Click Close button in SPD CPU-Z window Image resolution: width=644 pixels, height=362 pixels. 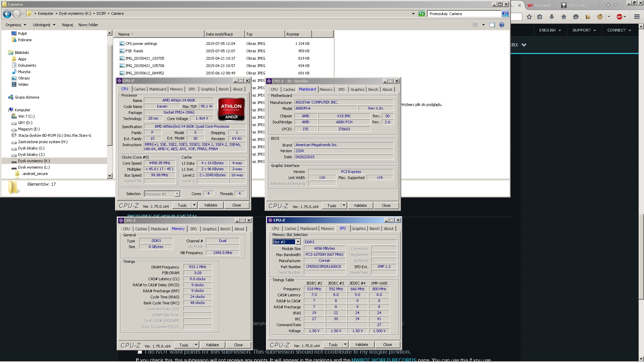387,345
